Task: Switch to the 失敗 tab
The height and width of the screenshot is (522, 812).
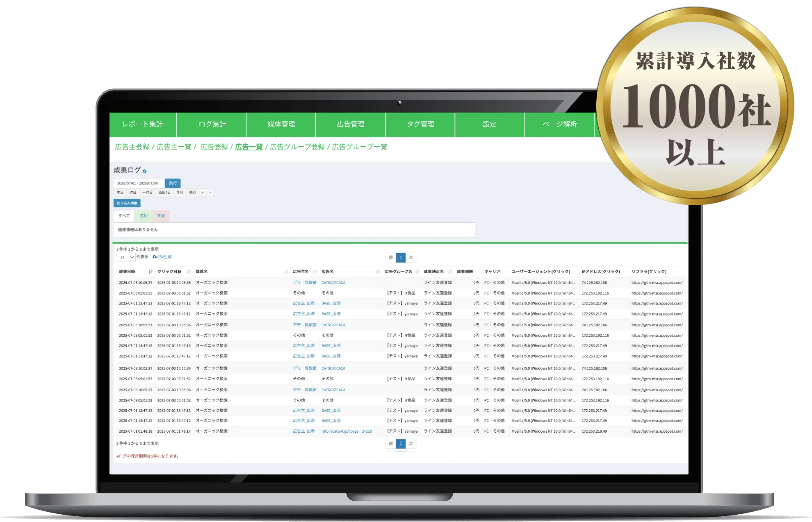Action: click(x=161, y=216)
